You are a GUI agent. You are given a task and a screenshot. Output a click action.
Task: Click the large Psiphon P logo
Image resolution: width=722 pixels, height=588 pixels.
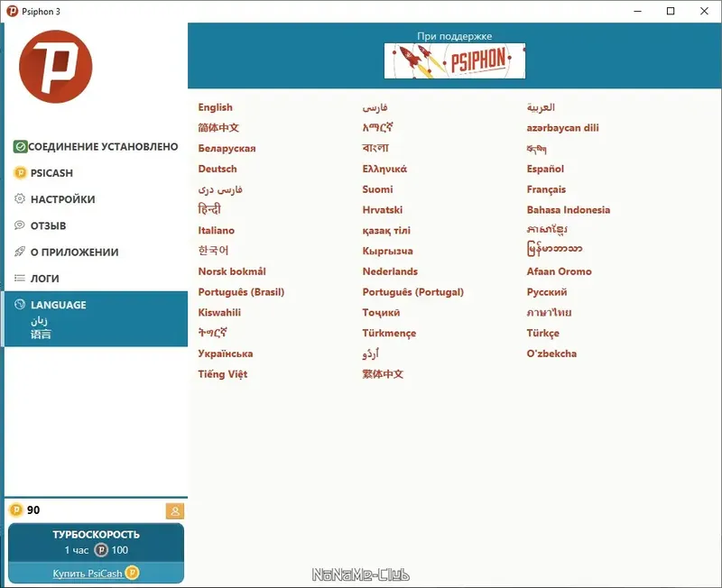coord(56,67)
